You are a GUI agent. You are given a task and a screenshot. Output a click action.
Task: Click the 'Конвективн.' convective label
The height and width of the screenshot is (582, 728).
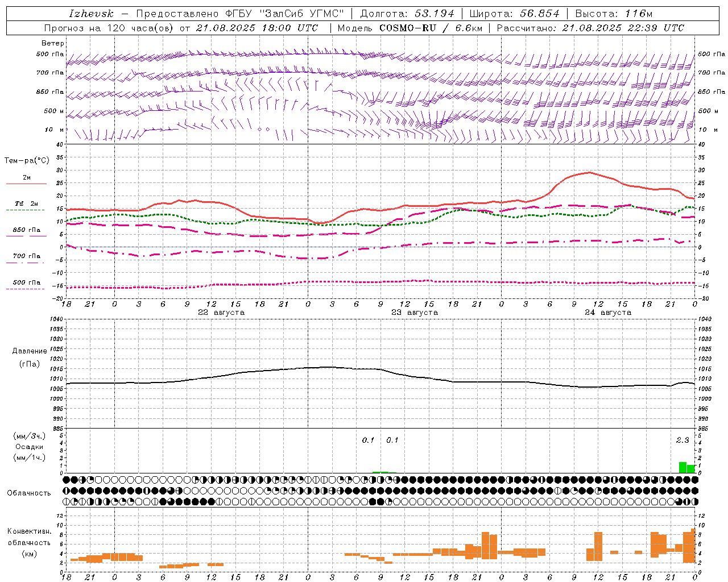(x=30, y=531)
